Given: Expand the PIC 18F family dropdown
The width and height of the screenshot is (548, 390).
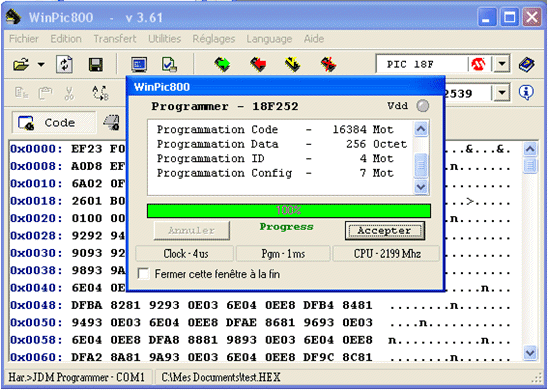Looking at the screenshot, I should click(502, 64).
